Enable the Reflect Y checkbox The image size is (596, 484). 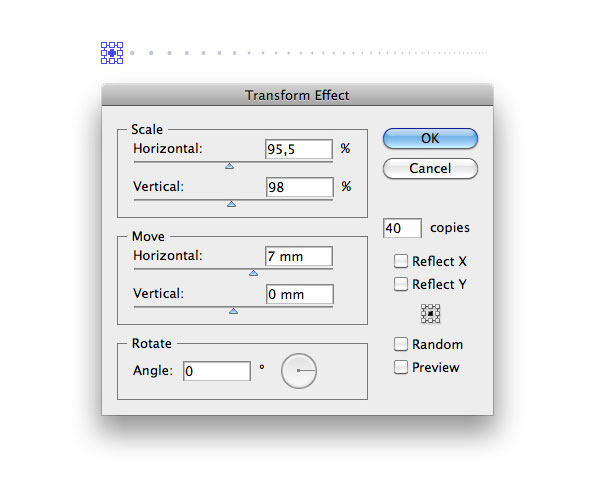click(x=401, y=284)
